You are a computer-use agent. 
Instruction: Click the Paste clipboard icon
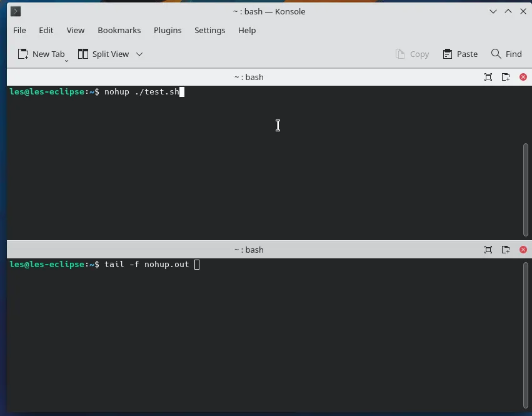[448, 54]
